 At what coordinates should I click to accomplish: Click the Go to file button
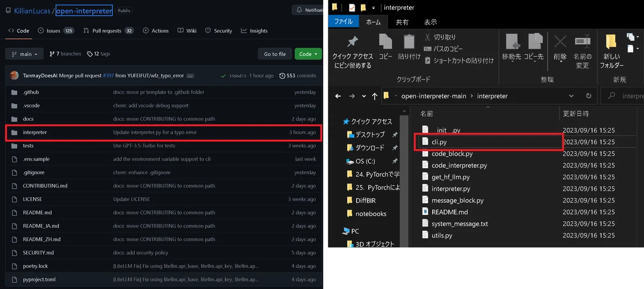[x=275, y=54]
